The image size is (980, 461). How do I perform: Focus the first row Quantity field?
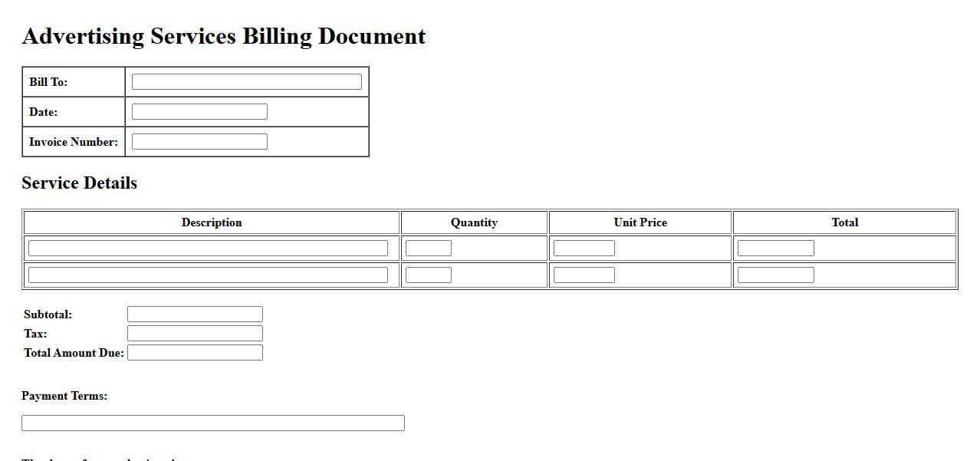tap(428, 249)
